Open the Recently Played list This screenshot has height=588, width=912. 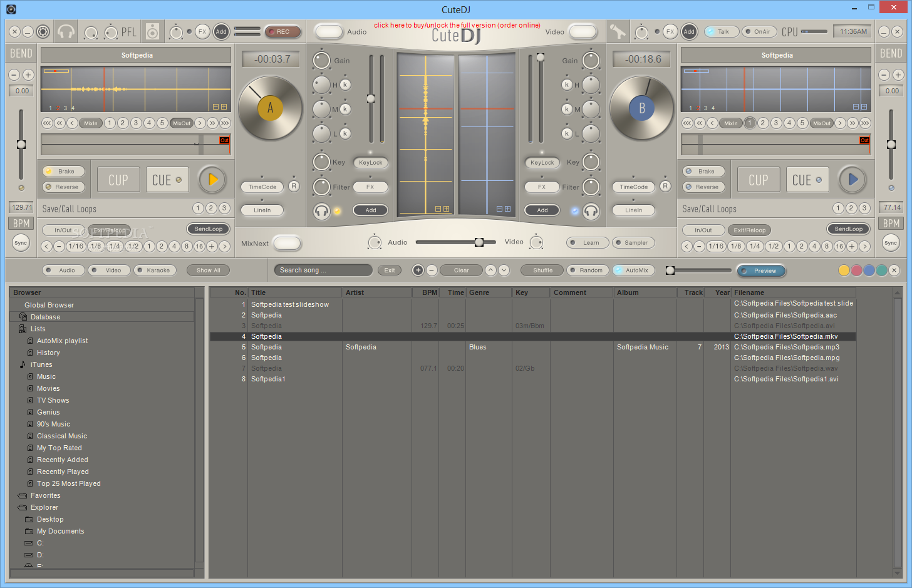(x=63, y=472)
